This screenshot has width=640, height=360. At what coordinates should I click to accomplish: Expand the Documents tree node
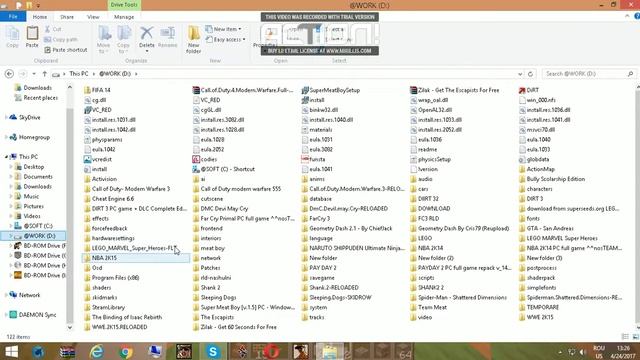[x=11, y=177]
